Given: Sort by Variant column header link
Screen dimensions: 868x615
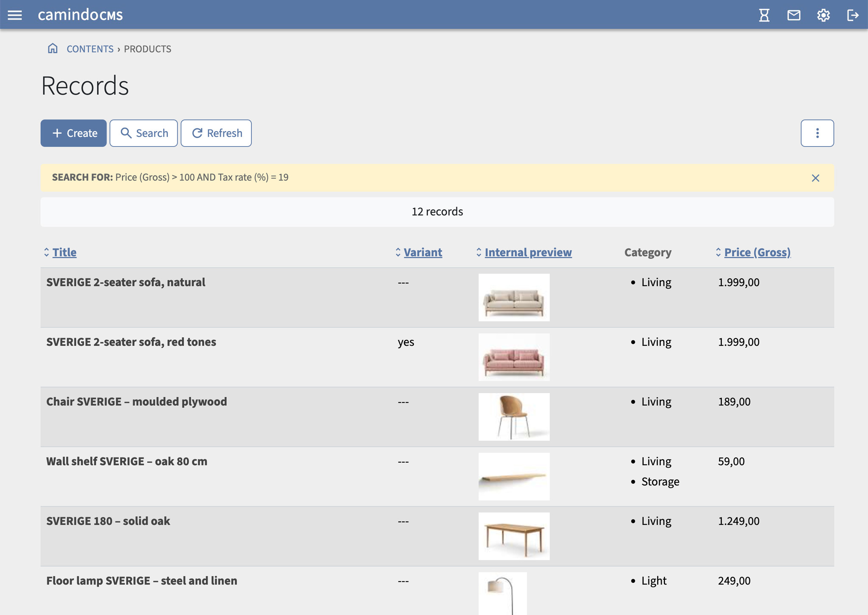Looking at the screenshot, I should click(x=423, y=252).
